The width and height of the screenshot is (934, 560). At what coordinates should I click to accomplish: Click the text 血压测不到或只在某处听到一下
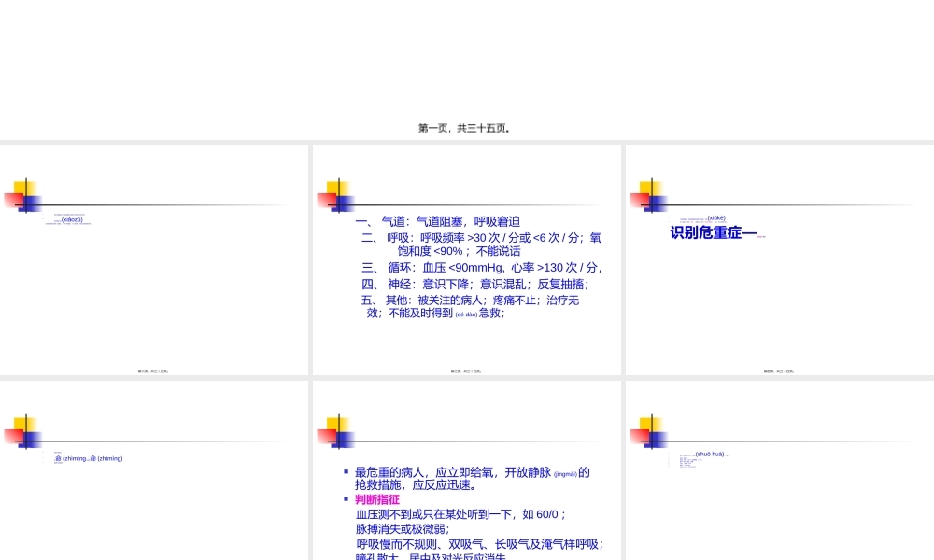(x=463, y=514)
